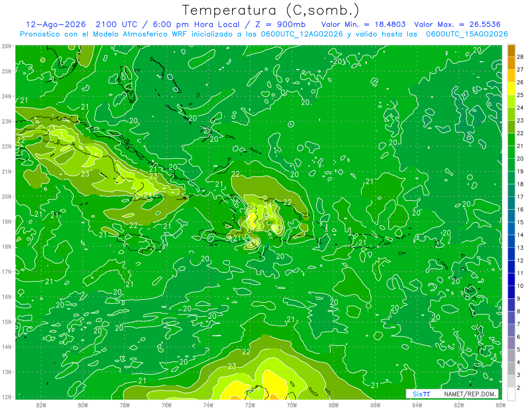Screen dimensions: 532x411
Task: Pick the teal swatch between 16 and 17
Action: click(x=511, y=203)
